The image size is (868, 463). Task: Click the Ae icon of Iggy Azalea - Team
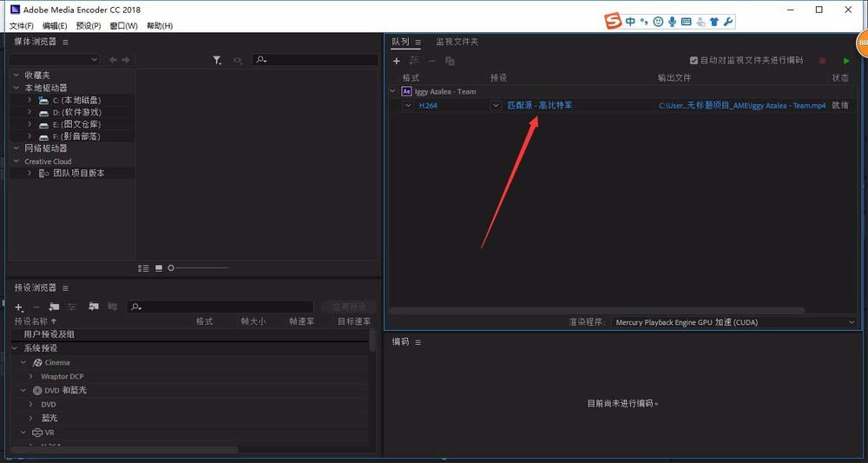407,91
